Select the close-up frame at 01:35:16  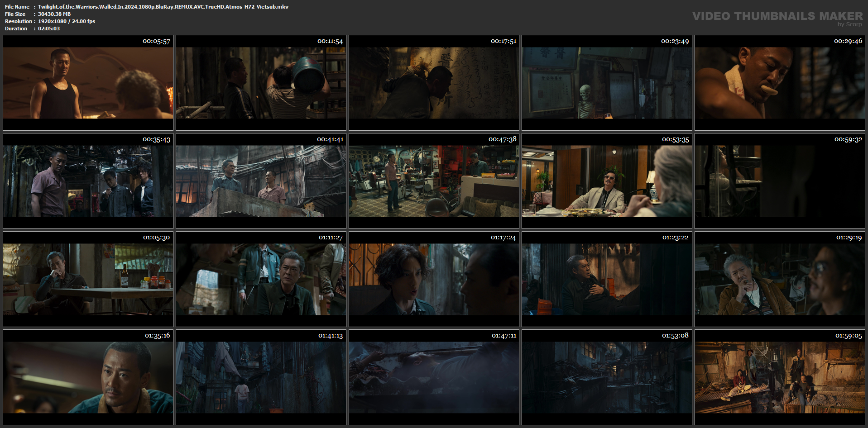[88, 377]
